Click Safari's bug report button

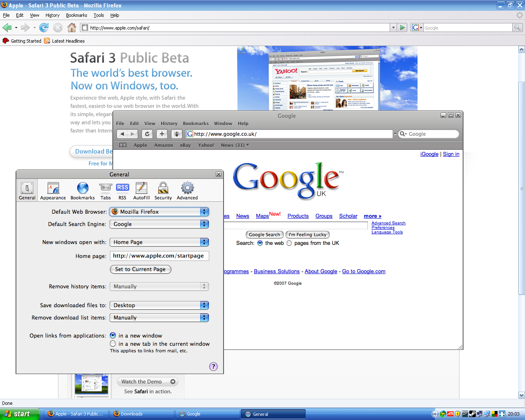(x=177, y=134)
